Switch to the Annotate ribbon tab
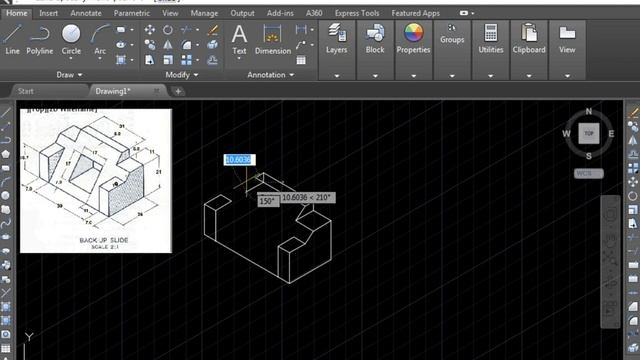Viewport: 640px width, 360px height. pos(86,13)
